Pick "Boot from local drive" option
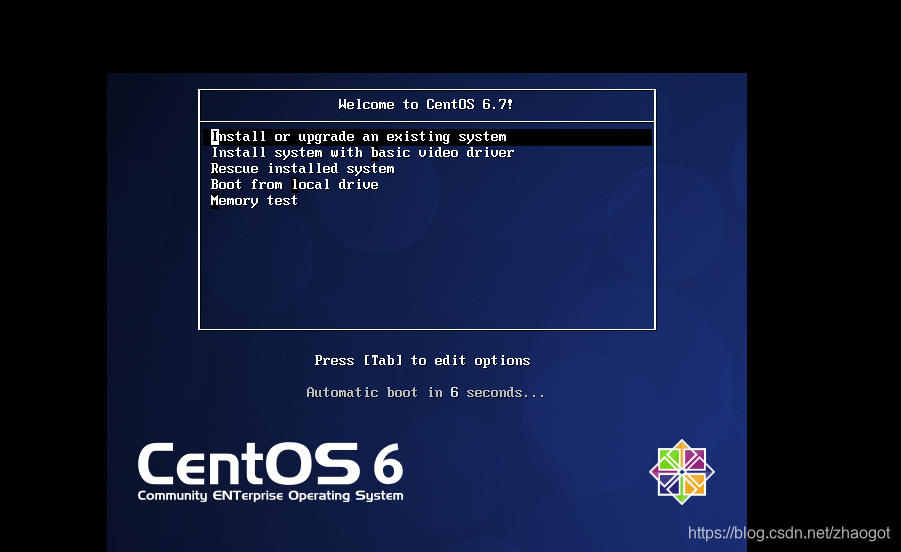Viewport: 901px width, 552px height. pyautogui.click(x=294, y=185)
